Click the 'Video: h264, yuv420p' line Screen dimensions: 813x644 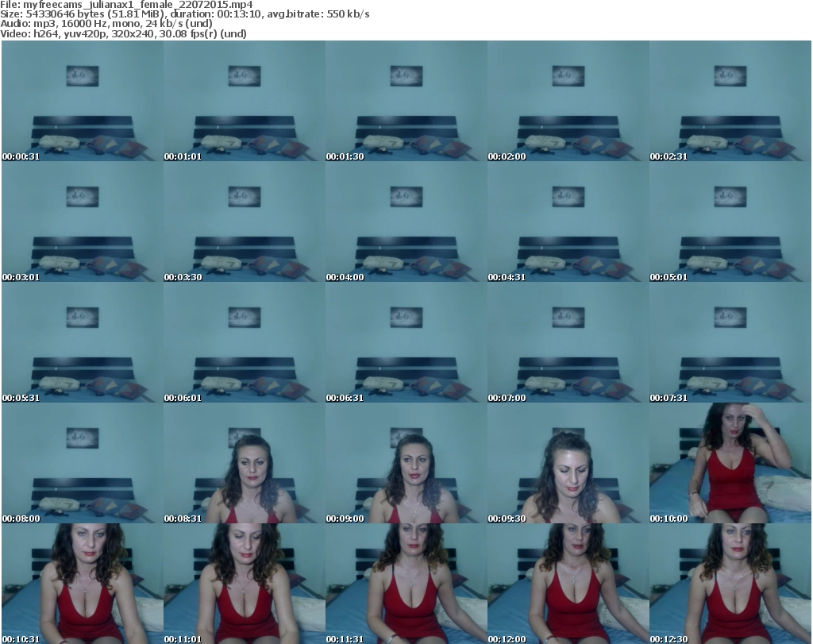pos(123,33)
